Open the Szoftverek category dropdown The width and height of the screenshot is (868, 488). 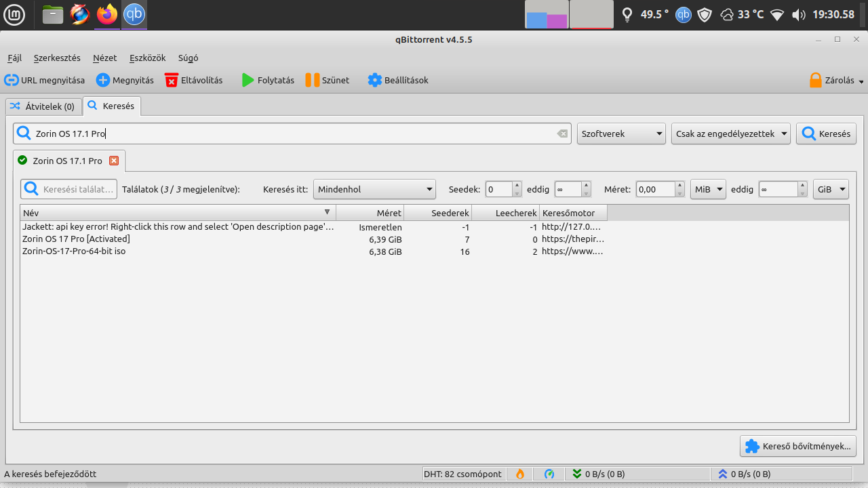[x=621, y=134]
